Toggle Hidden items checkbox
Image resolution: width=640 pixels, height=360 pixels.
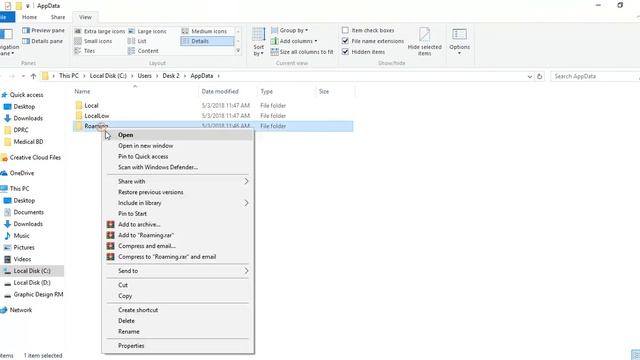345,51
